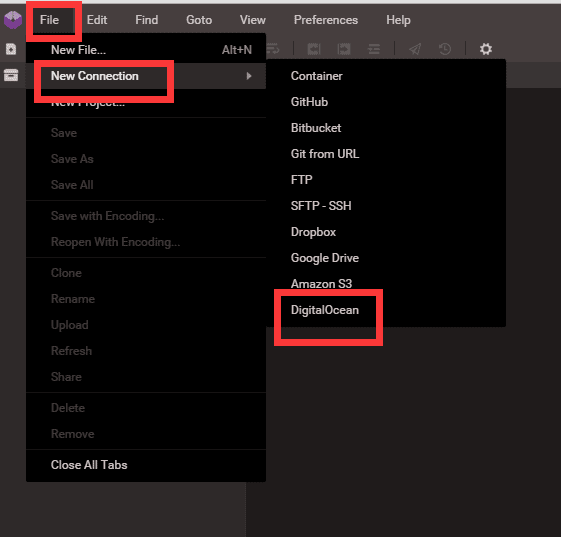Click Save As in the File menu
Screen dimensions: 561x537
(146, 159)
